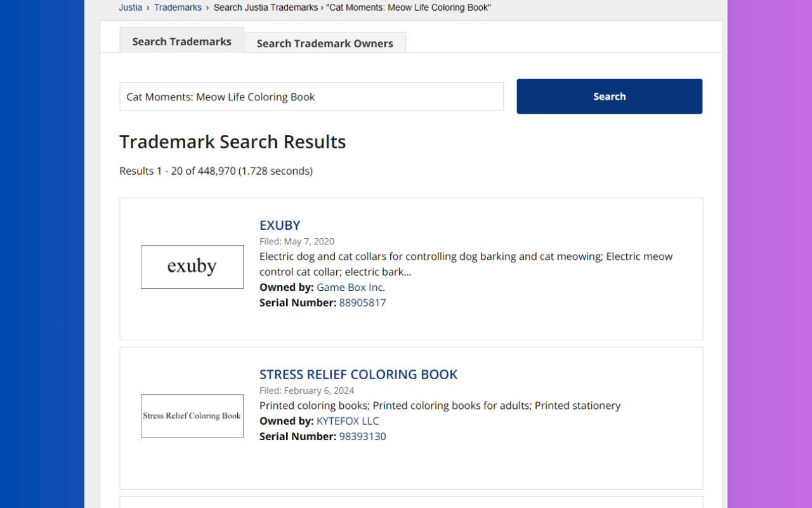Image resolution: width=812 pixels, height=508 pixels.
Task: Click the printed coloring books description
Action: 440,405
